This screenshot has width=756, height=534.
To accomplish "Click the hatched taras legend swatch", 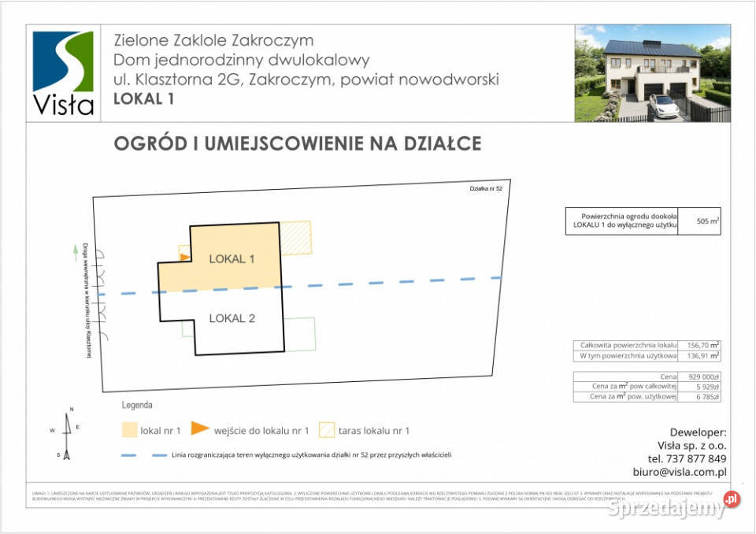I will coord(326,430).
